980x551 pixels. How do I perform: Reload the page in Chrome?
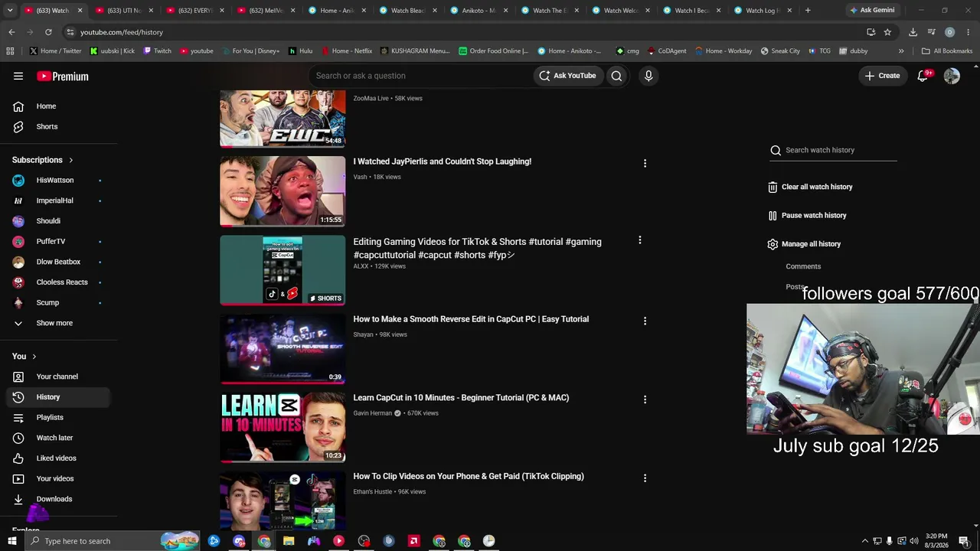coord(48,32)
